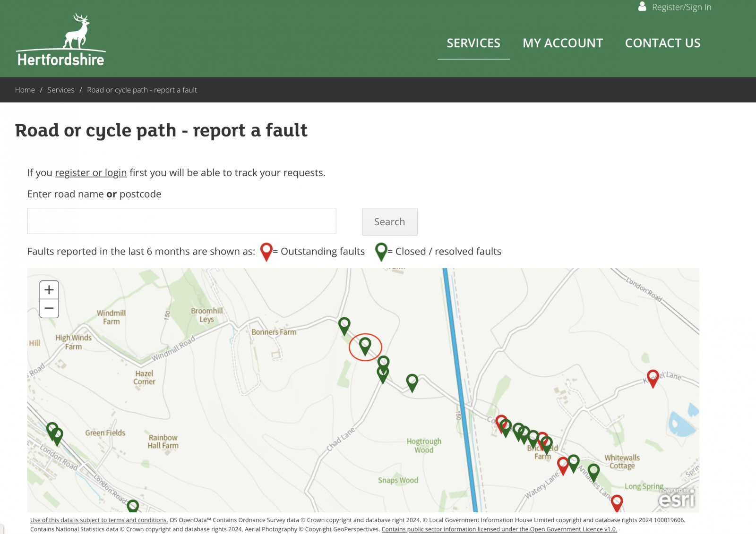This screenshot has height=534, width=756.
Task: Click the Hertfordshire deer logo
Action: click(x=60, y=40)
